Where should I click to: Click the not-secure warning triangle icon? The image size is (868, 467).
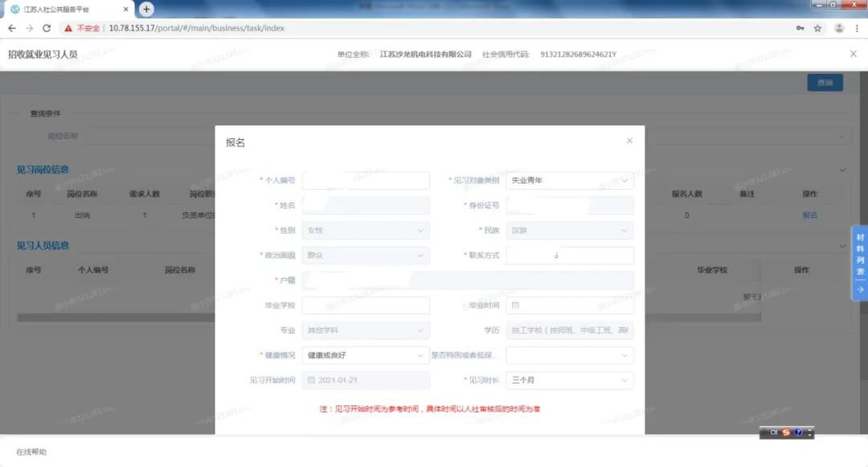(68, 28)
